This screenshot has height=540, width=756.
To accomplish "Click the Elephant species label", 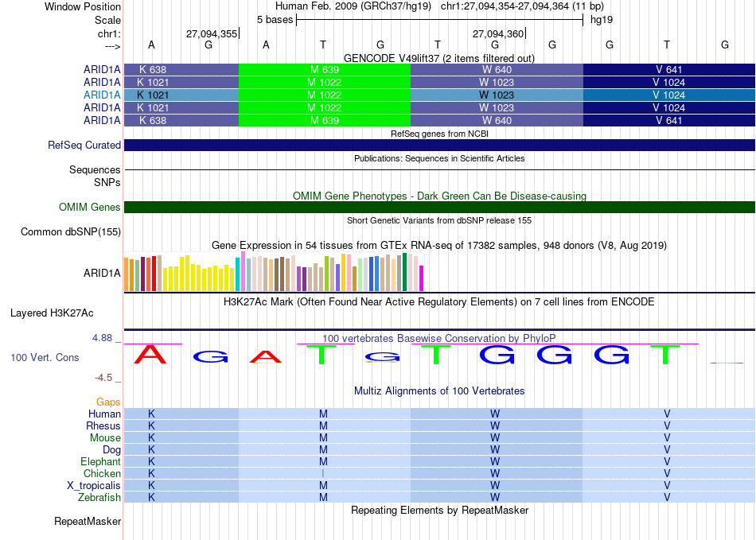I will [100, 461].
